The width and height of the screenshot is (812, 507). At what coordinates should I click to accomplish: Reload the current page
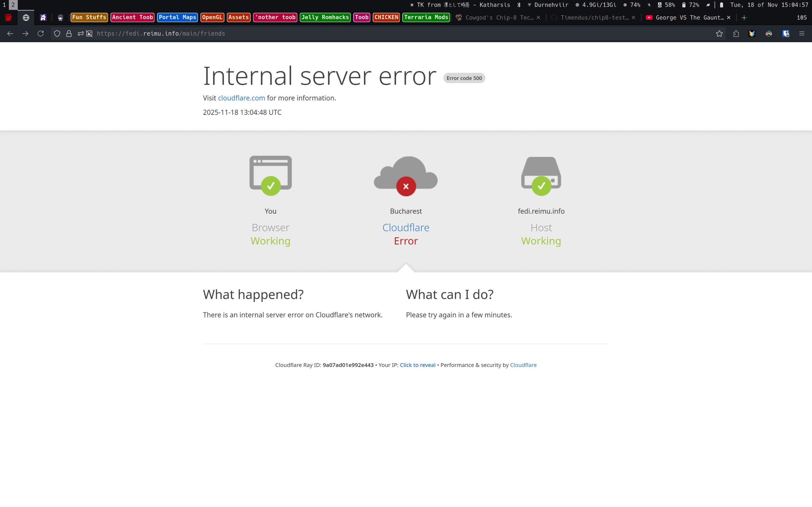pyautogui.click(x=41, y=34)
